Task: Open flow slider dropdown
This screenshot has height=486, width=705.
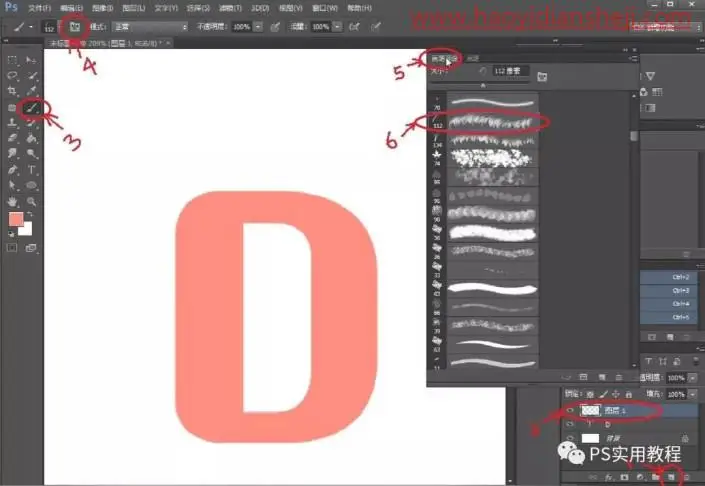Action: coord(337,27)
